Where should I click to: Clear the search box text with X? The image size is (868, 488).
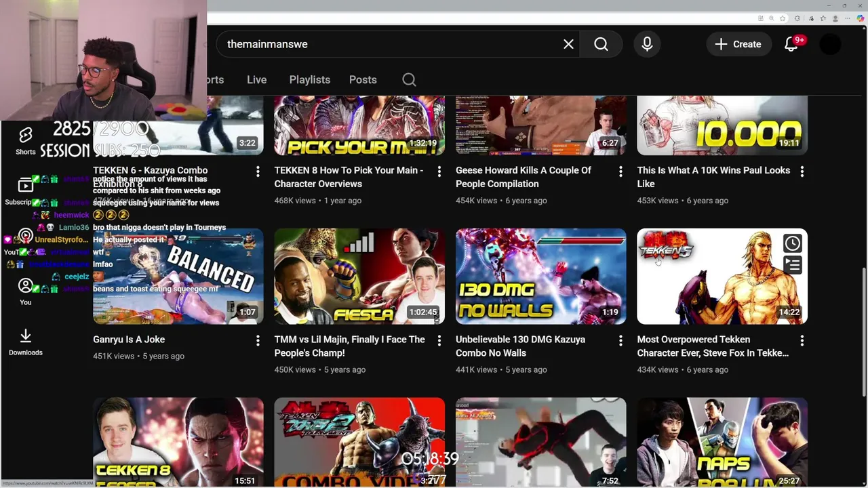point(568,44)
